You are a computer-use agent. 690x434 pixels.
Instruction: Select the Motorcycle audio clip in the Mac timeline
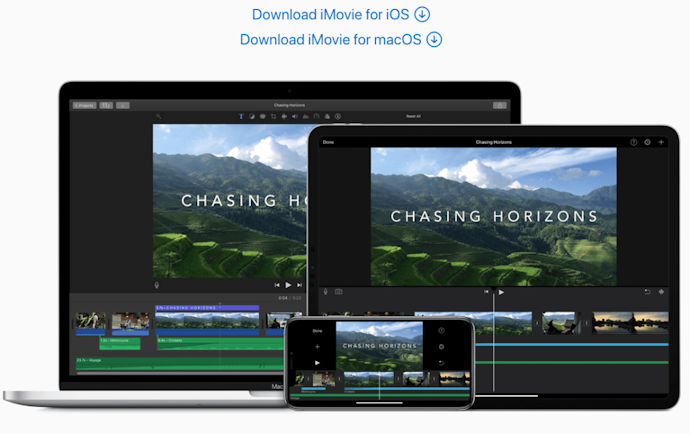point(120,344)
